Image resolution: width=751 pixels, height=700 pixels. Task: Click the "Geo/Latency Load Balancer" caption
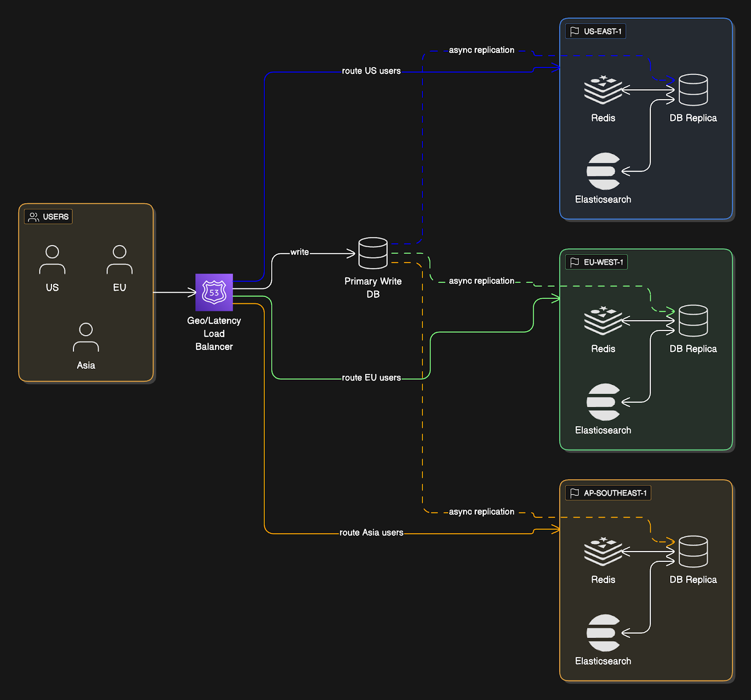(x=214, y=334)
